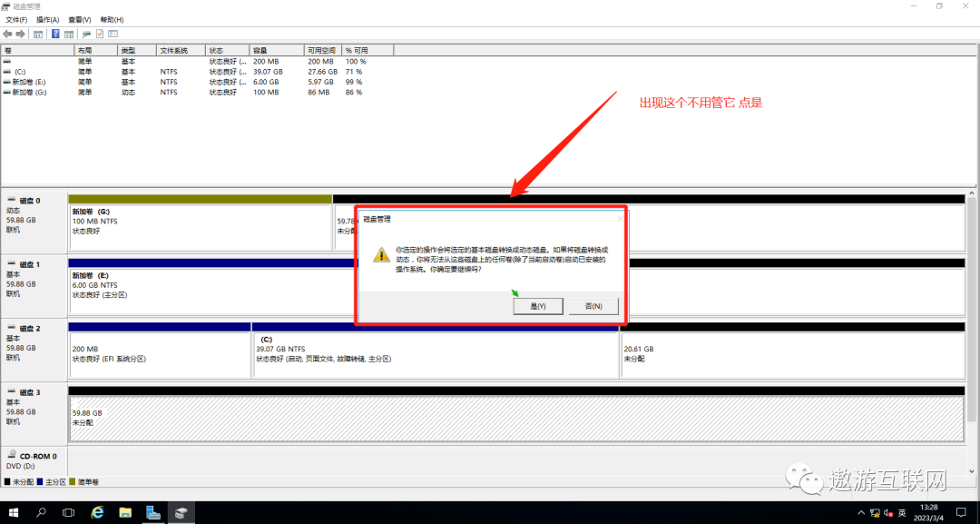Click the 27.66 GB free space cell
This screenshot has height=524, width=980.
320,72
